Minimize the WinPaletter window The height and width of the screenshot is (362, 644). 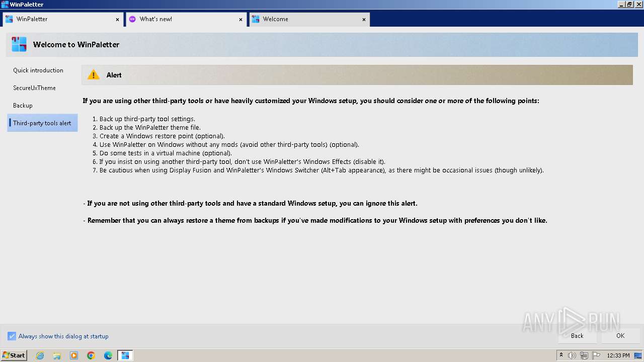[x=621, y=5]
